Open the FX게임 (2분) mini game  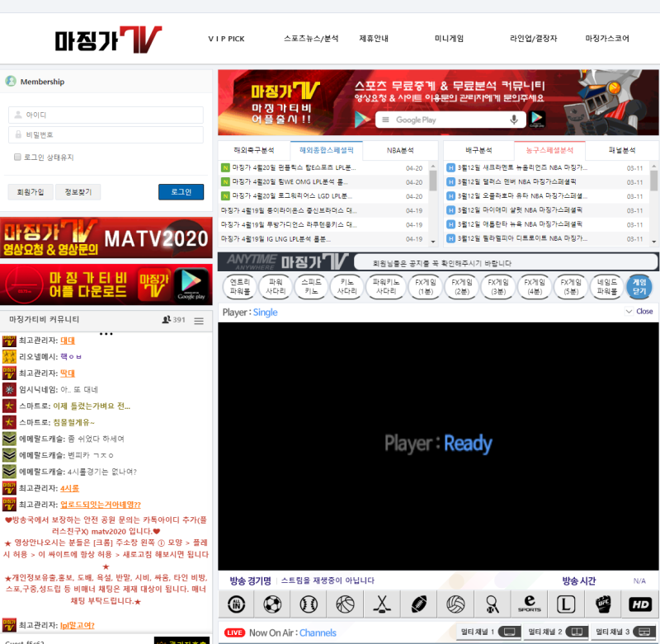(x=462, y=286)
